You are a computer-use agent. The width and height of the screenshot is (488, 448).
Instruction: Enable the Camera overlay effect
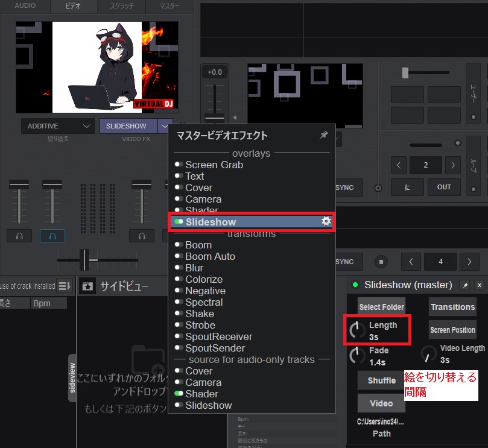(x=179, y=198)
